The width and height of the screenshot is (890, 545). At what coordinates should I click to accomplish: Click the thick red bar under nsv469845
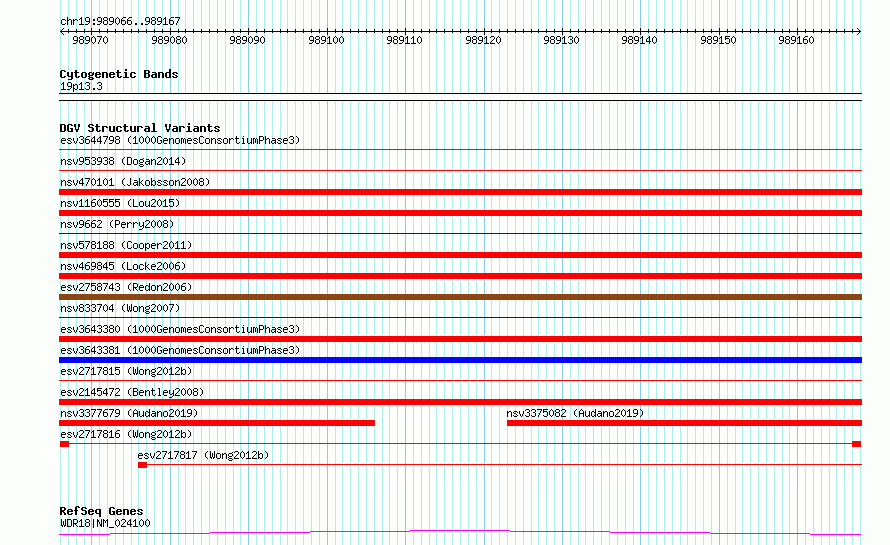pos(460,276)
